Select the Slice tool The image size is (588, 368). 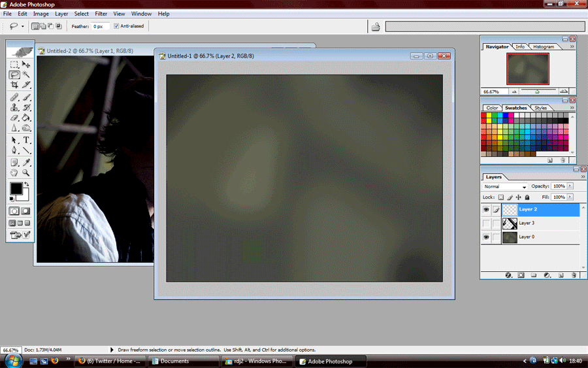tap(26, 85)
